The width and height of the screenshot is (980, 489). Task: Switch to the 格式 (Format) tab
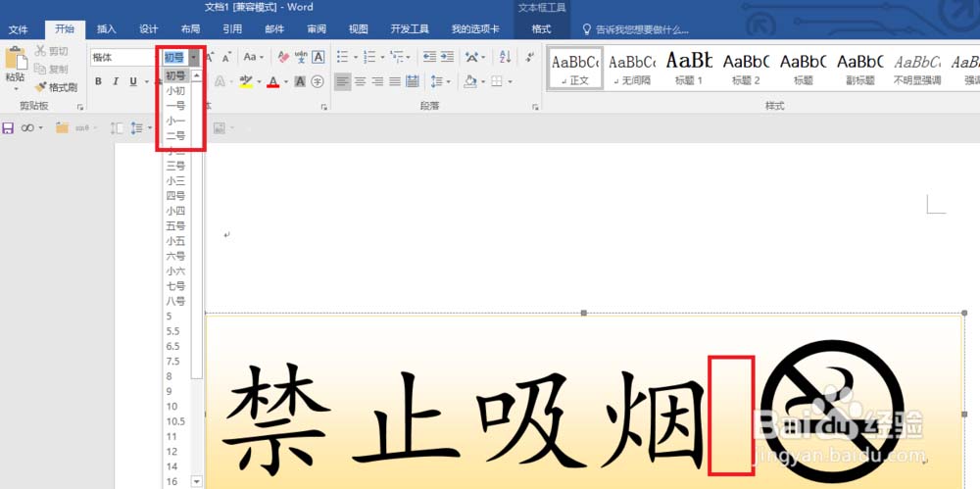tap(541, 28)
